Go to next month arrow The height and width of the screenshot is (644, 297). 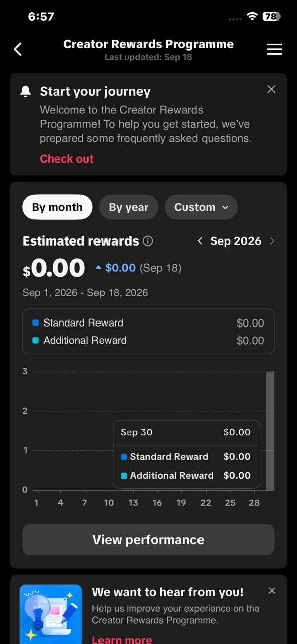(x=272, y=241)
